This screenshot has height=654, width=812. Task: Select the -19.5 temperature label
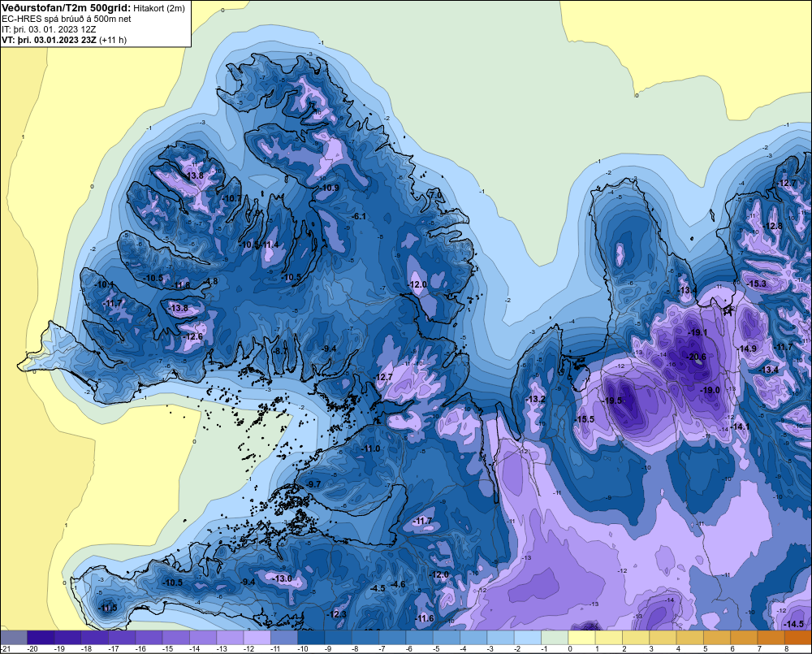613,401
